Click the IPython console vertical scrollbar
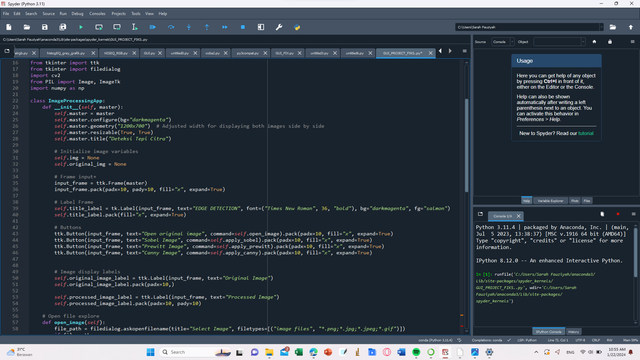 pyautogui.click(x=636, y=252)
